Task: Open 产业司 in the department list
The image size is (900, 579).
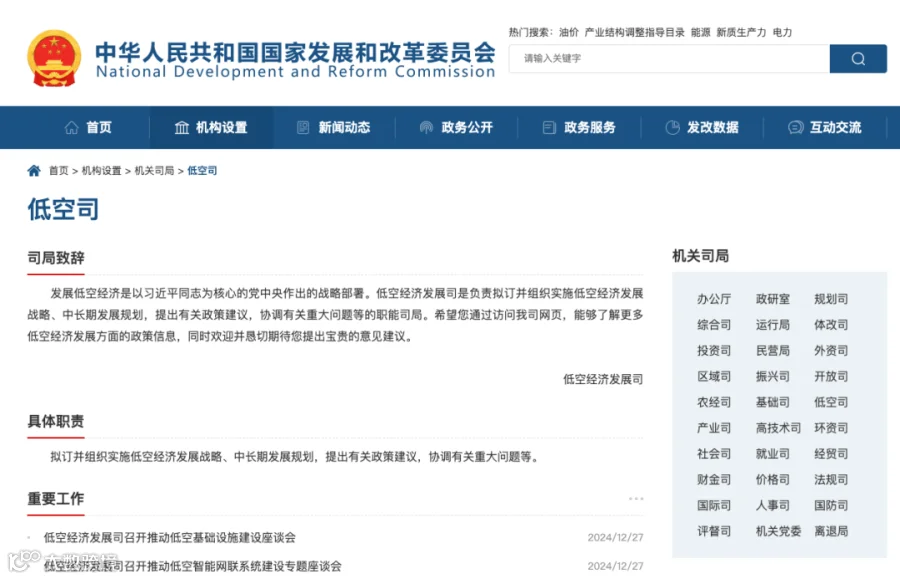Action: (714, 428)
